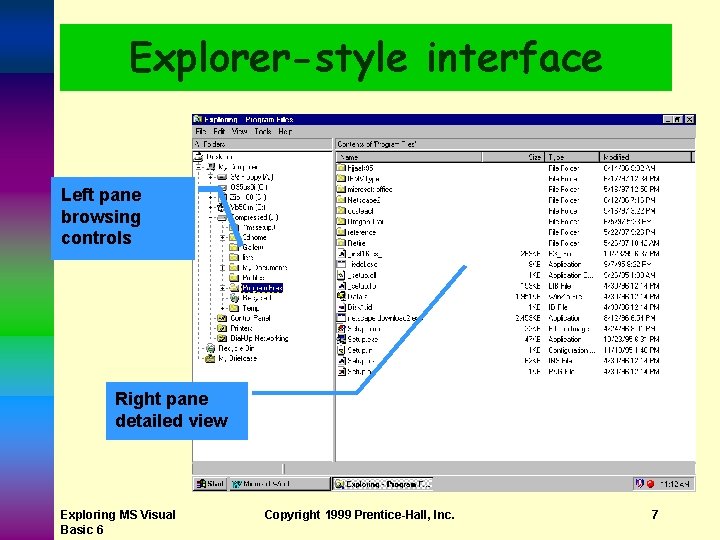Select the 3½ Floppy (A:) drive icon
The image size is (720, 540).
tap(222, 177)
